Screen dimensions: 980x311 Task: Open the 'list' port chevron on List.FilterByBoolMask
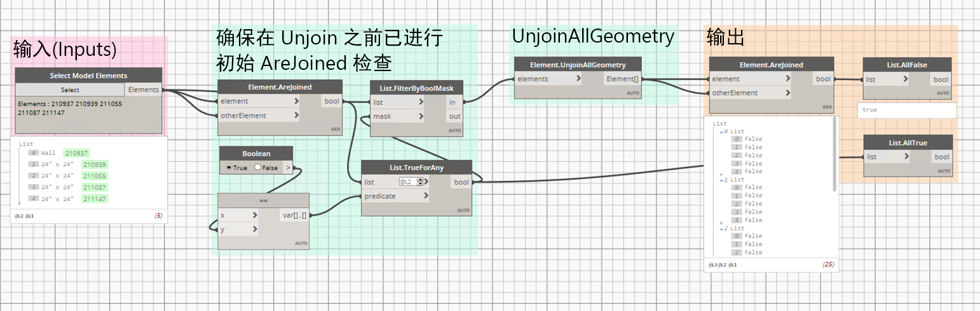[420, 102]
